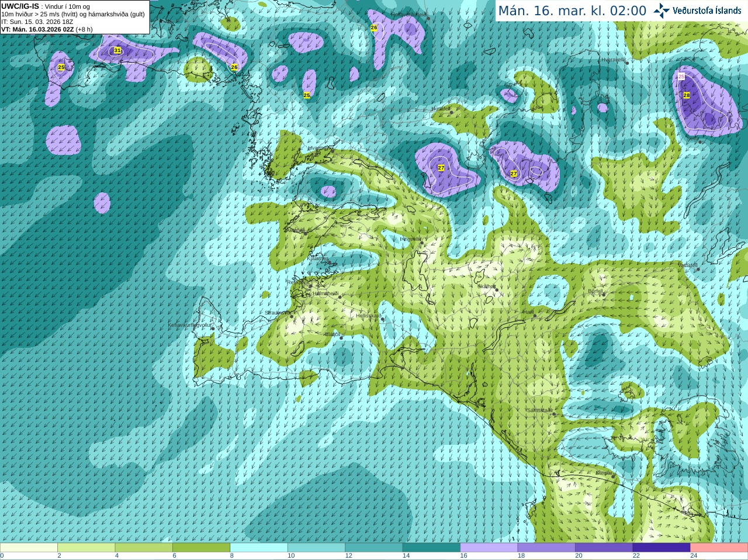Click the 14–16 m/s dark teal legend swatch
The width and height of the screenshot is (748, 560).
[x=431, y=548]
